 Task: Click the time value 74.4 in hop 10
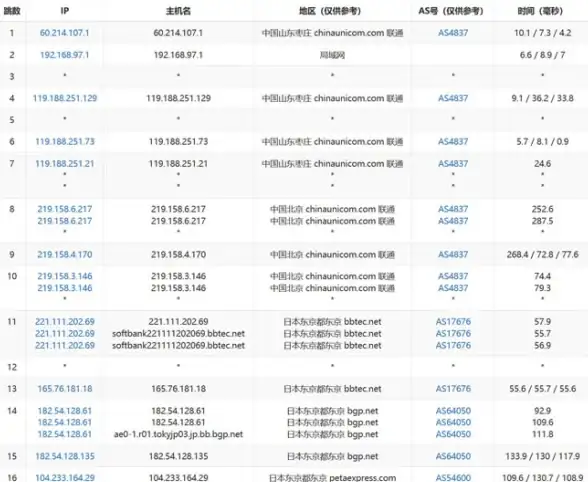[542, 276]
